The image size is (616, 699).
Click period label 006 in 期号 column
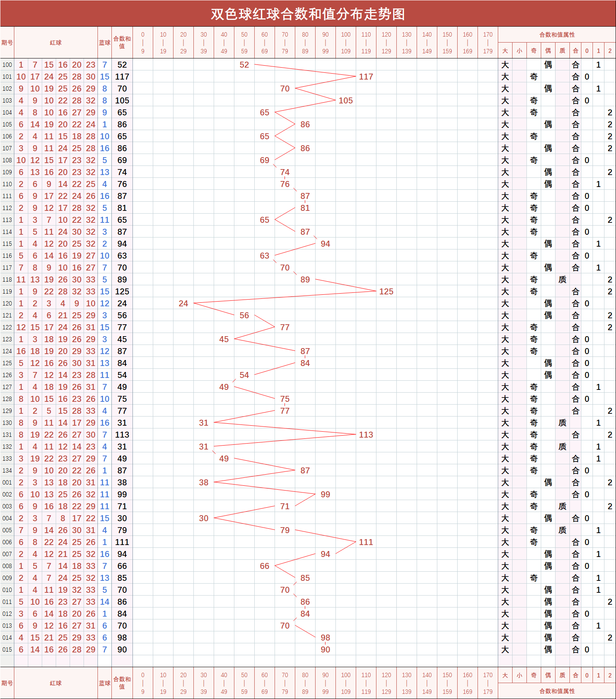pos(7,542)
